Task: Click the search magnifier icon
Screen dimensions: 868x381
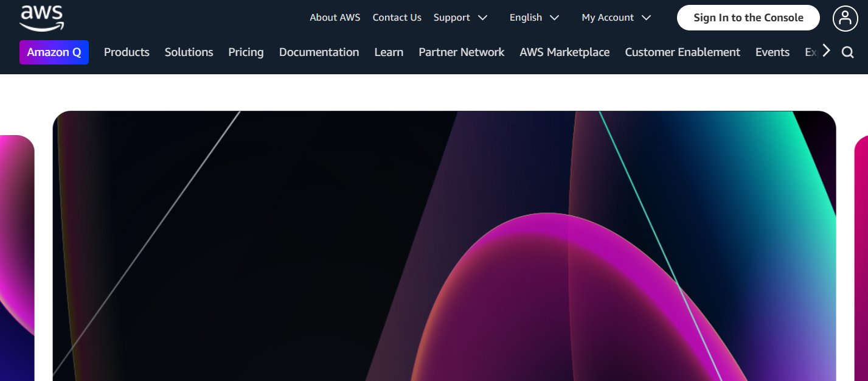Action: pyautogui.click(x=847, y=52)
